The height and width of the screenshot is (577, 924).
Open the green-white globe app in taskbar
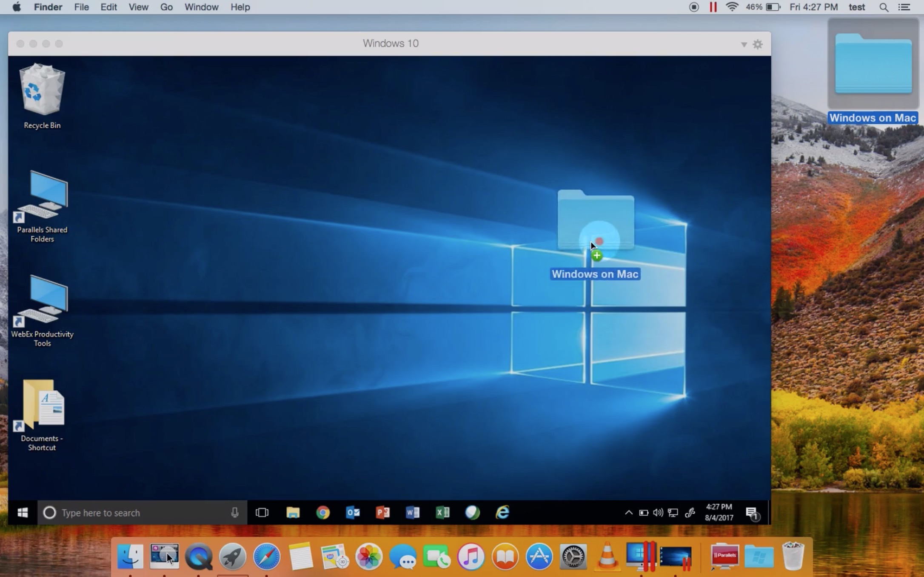point(472,512)
